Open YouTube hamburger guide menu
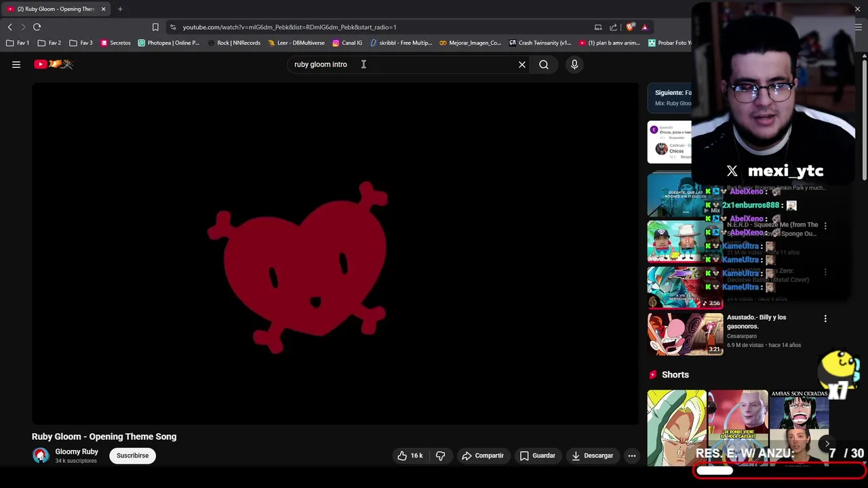 click(16, 64)
